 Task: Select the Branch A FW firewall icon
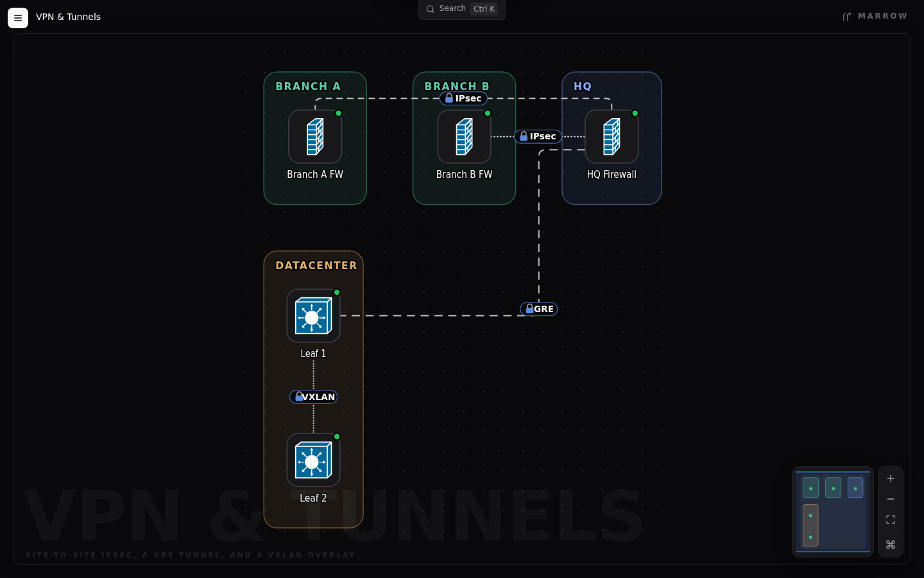tap(315, 137)
